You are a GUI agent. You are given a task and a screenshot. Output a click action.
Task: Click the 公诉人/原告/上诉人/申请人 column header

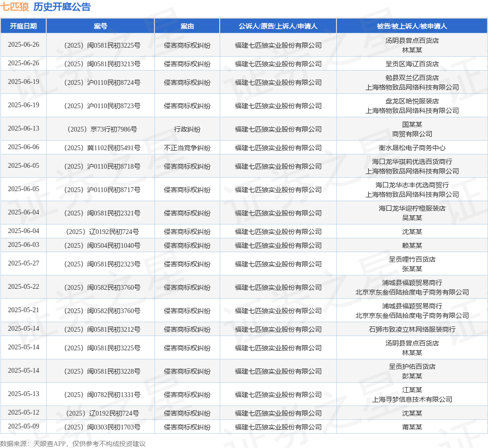pyautogui.click(x=278, y=26)
